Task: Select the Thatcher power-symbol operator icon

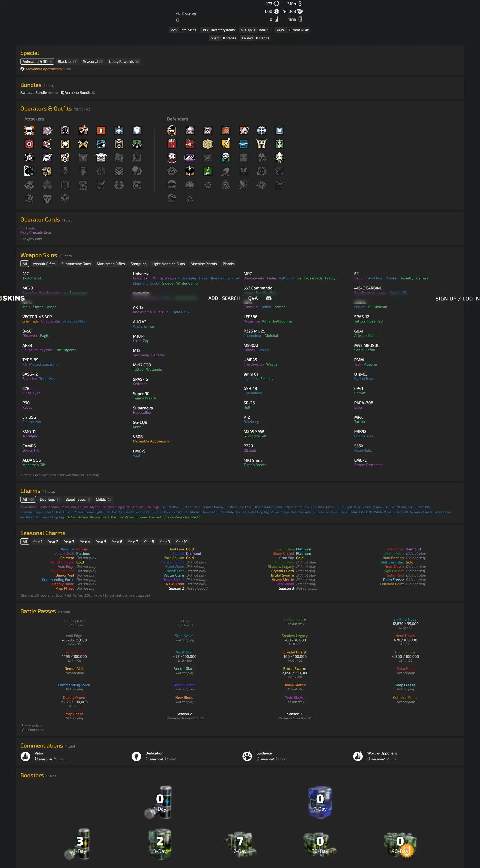Action: (65, 130)
